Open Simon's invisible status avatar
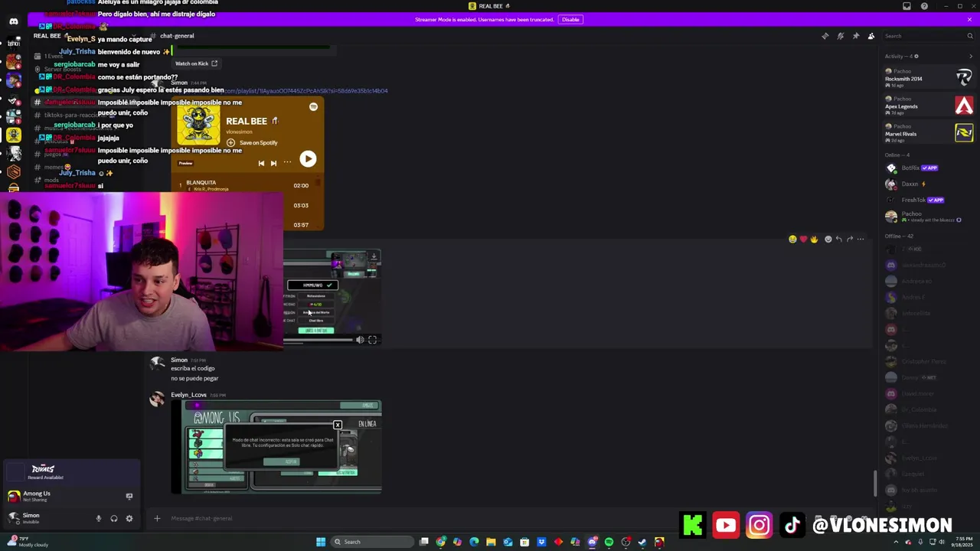Image resolution: width=980 pixels, height=551 pixels. pyautogui.click(x=14, y=518)
